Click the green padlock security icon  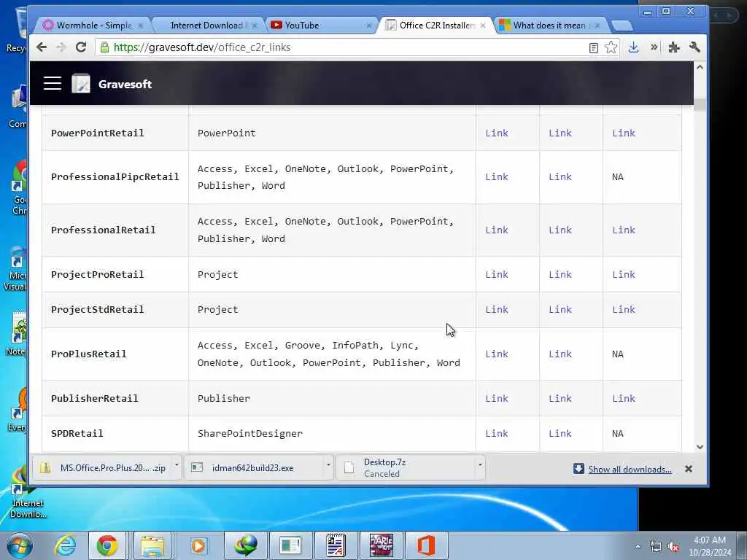(x=104, y=47)
